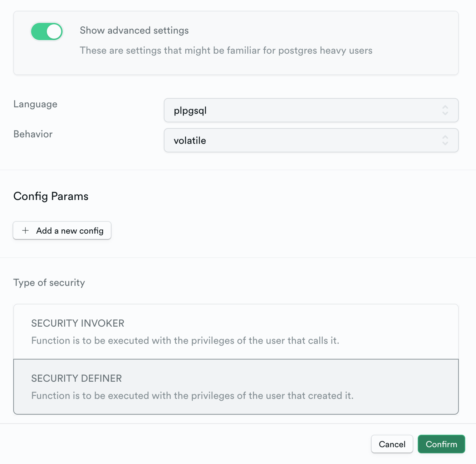The width and height of the screenshot is (476, 464).
Task: Click the up-down chevron icon in the Behavior field
Action: coord(445,140)
